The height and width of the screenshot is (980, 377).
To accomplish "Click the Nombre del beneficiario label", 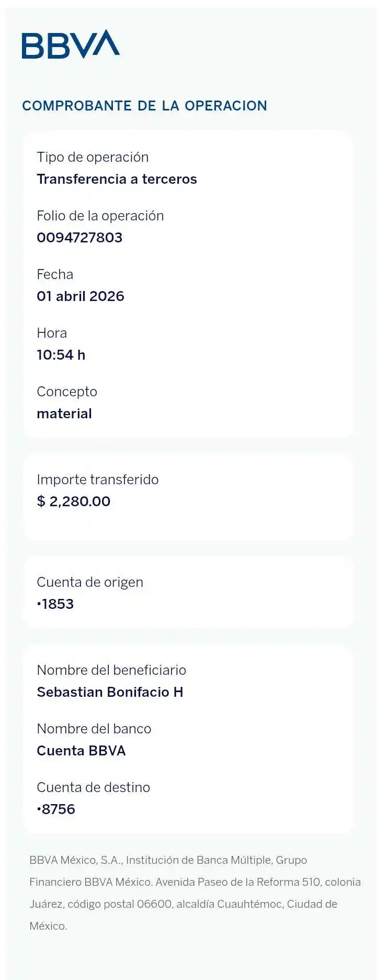I will pos(111,670).
